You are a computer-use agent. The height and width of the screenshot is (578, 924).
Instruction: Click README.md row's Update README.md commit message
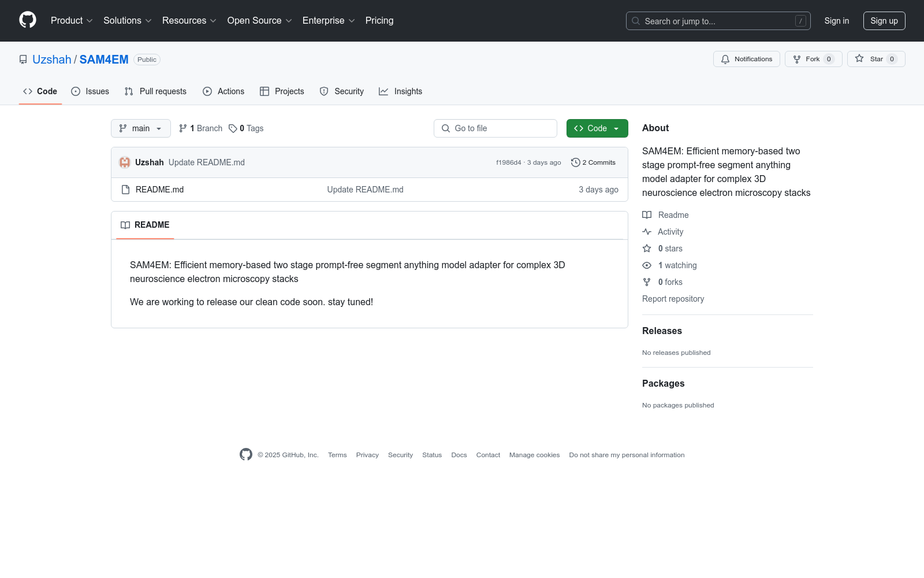tap(366, 190)
